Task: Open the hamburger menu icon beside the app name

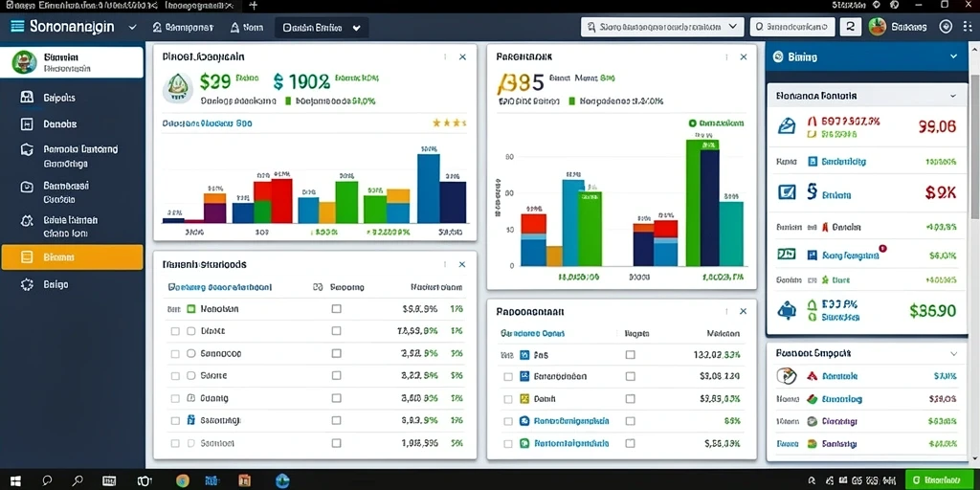Action: coord(17,27)
